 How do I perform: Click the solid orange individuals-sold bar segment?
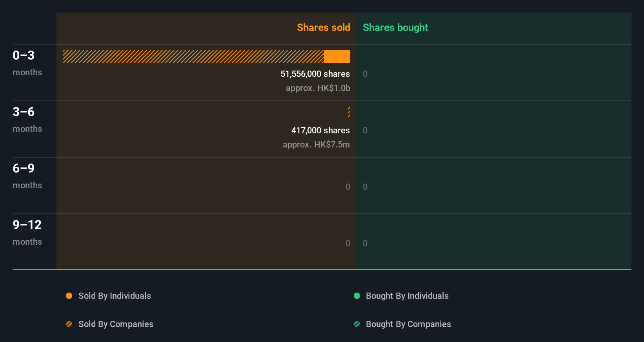pos(337,56)
